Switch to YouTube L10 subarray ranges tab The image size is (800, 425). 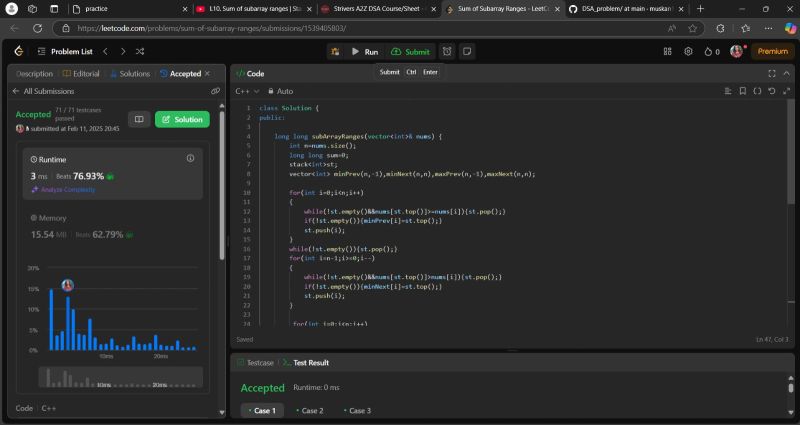(x=254, y=9)
